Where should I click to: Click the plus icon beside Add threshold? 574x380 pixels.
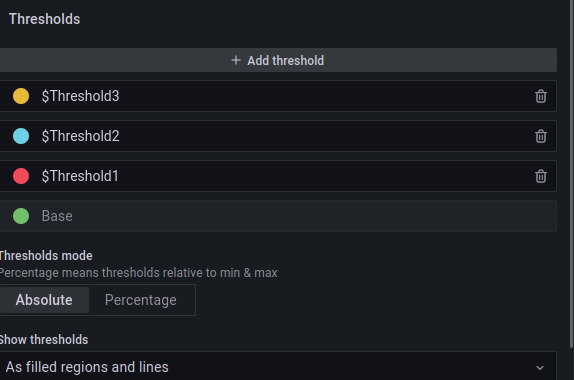(x=236, y=60)
